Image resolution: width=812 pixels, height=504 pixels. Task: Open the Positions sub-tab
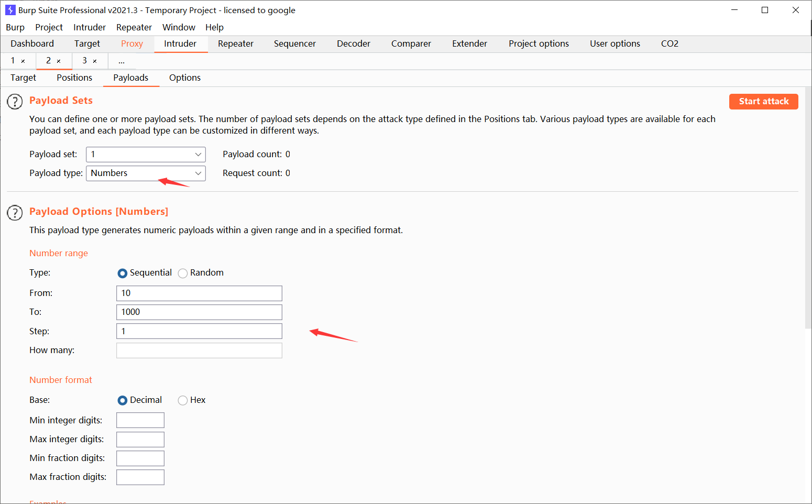click(74, 78)
